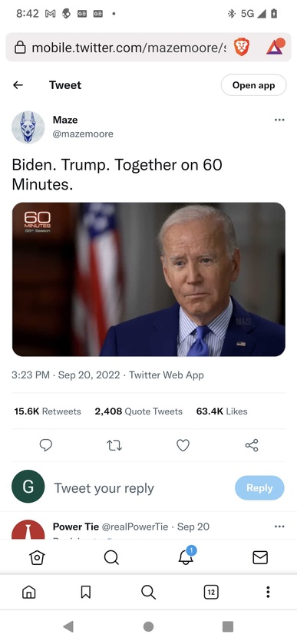
Task: Open Twitter direct messages envelope
Action: [260, 557]
